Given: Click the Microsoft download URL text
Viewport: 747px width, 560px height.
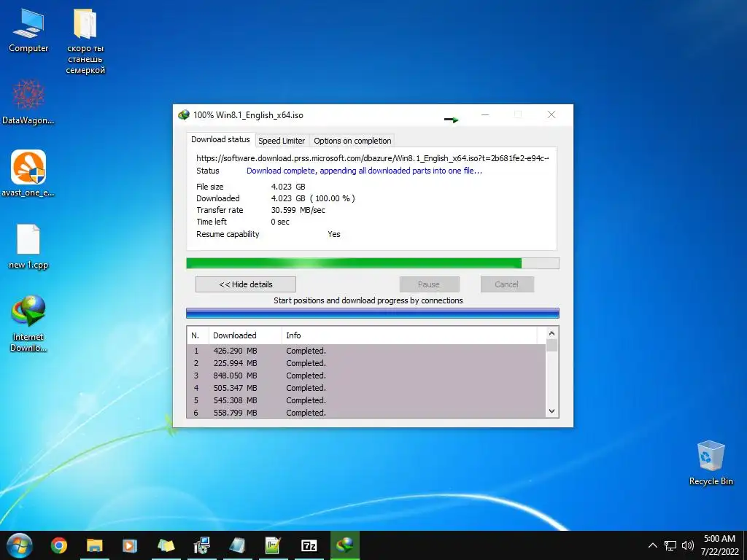Looking at the screenshot, I should 373,158.
